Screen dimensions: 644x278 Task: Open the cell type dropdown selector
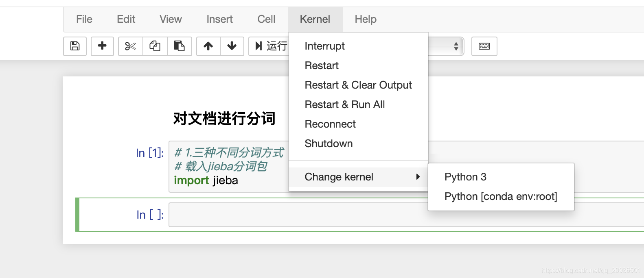coord(446,46)
